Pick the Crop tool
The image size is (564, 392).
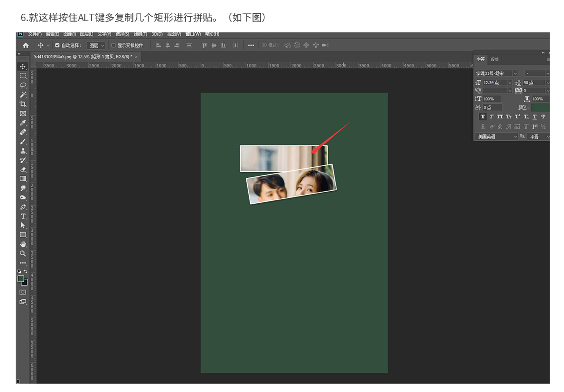(x=23, y=104)
